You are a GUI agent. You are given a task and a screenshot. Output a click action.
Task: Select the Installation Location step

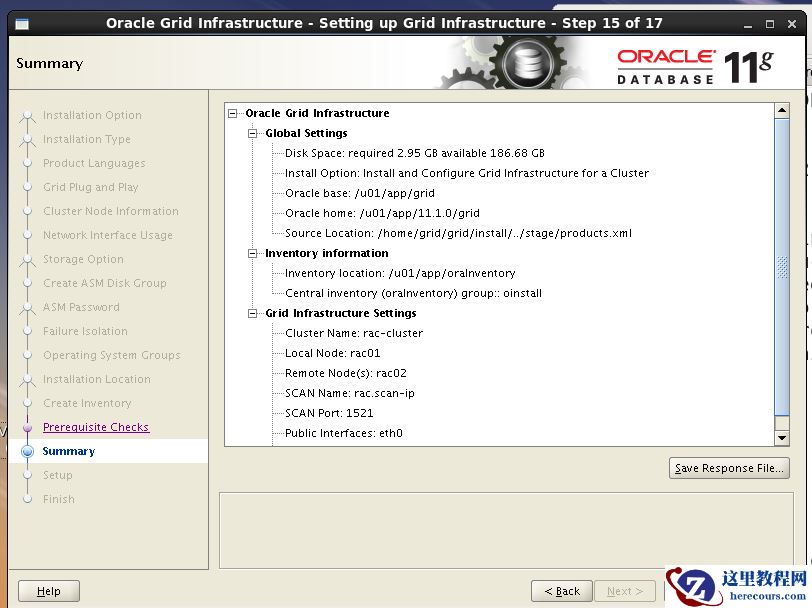(96, 379)
